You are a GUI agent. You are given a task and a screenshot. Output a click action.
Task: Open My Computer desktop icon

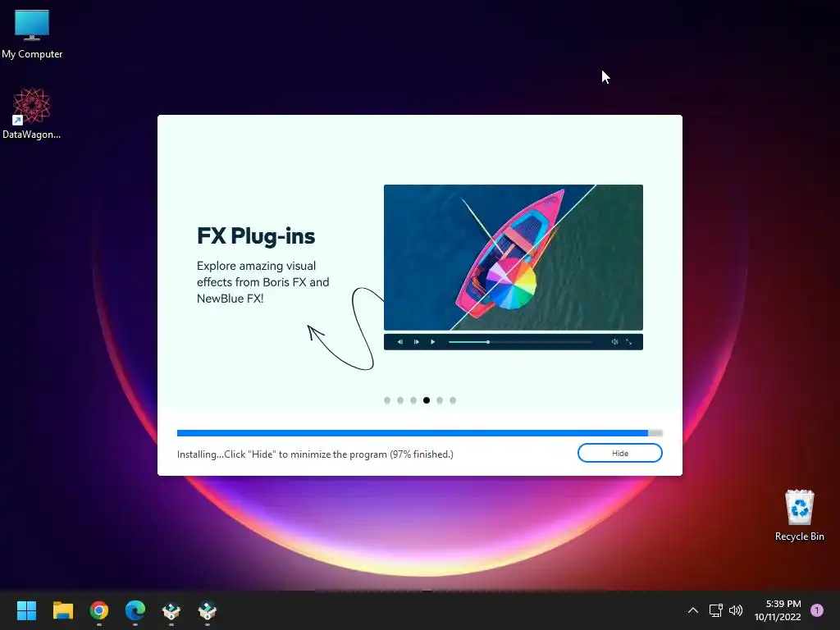pyautogui.click(x=32, y=34)
